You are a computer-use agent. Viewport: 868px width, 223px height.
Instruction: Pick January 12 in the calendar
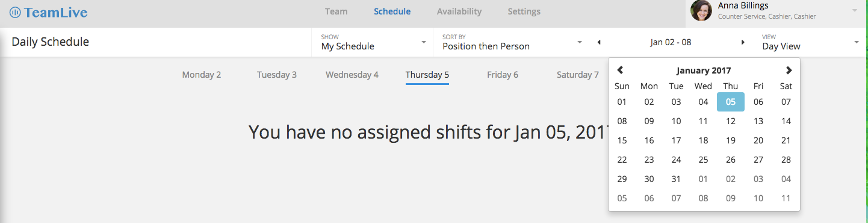[x=731, y=121]
